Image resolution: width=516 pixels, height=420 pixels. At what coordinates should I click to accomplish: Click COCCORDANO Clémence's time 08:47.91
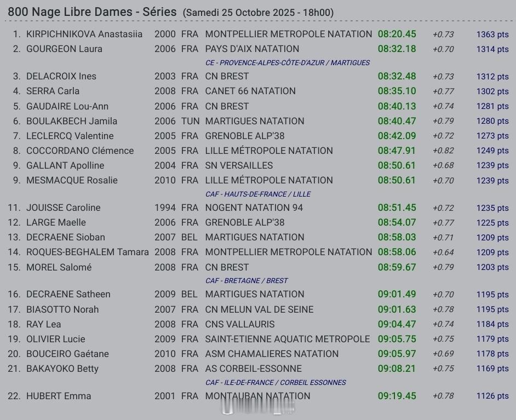397,151
